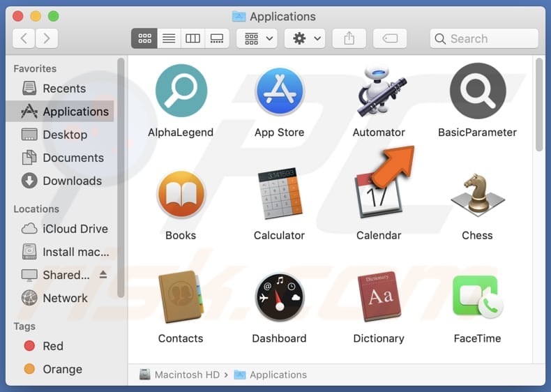551x392 pixels.
Task: Select the Chess knight icon
Action: coord(478,195)
